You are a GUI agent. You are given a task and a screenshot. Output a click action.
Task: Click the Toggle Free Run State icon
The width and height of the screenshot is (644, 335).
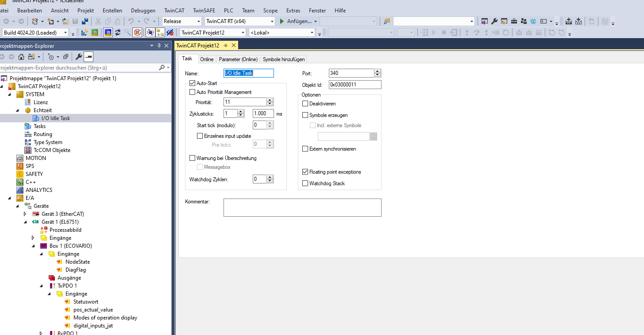point(137,32)
